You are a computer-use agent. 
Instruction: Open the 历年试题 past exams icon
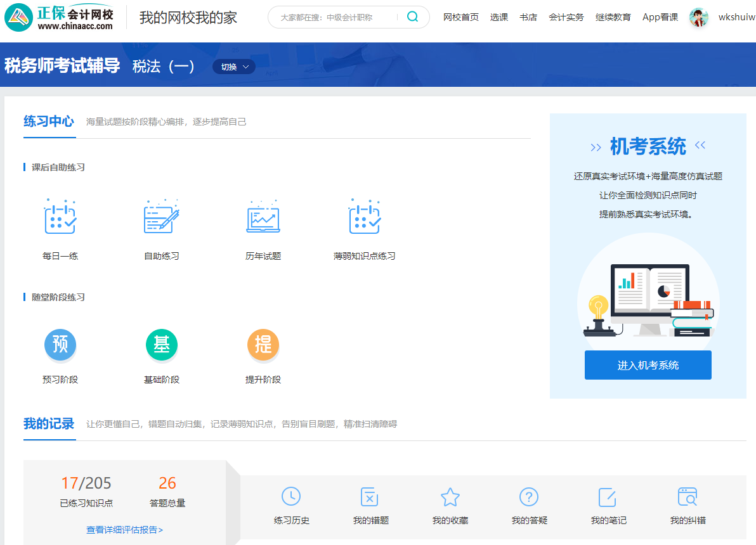coord(263,217)
